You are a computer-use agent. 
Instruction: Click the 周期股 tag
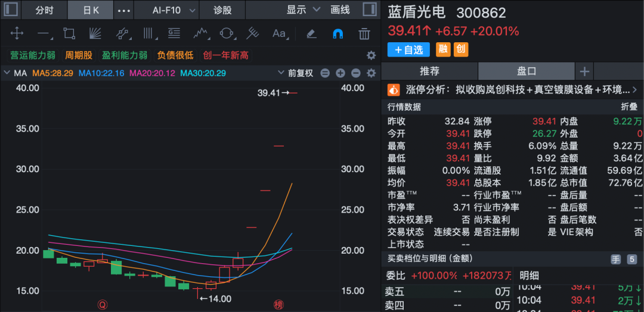coord(78,55)
